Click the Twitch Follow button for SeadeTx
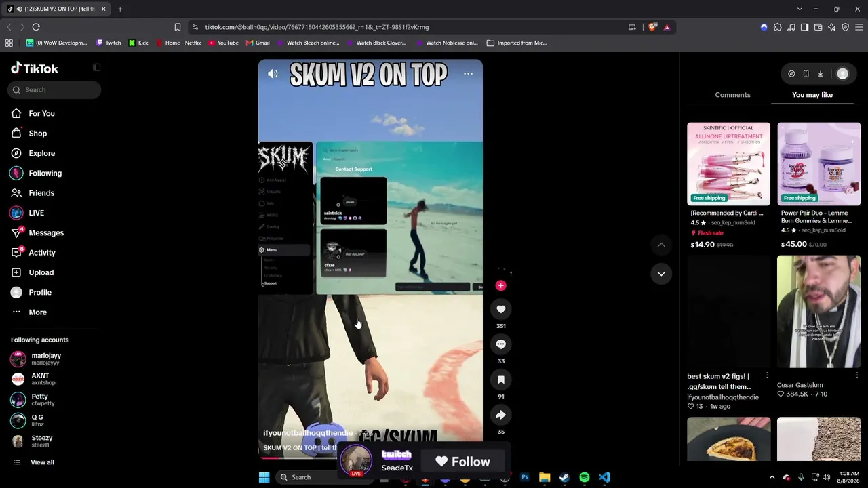This screenshot has width=868, height=488. (462, 462)
